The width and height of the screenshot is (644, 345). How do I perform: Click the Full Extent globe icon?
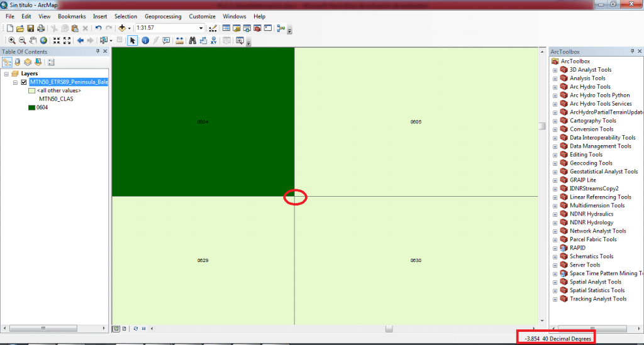click(43, 40)
